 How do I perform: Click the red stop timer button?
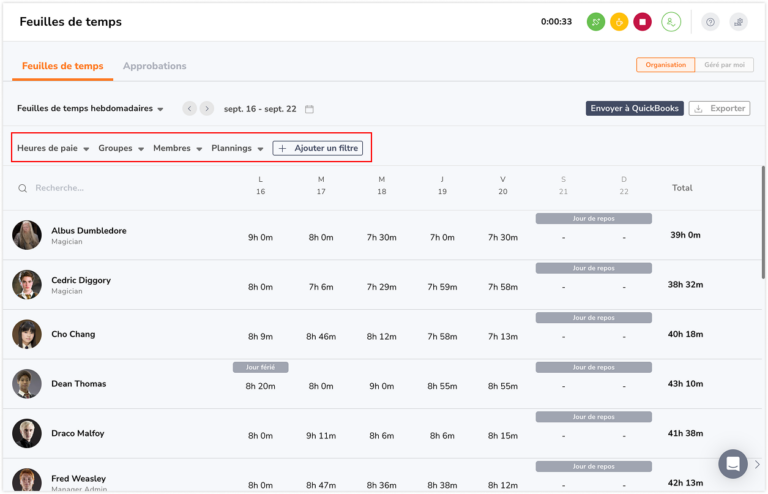(x=642, y=22)
